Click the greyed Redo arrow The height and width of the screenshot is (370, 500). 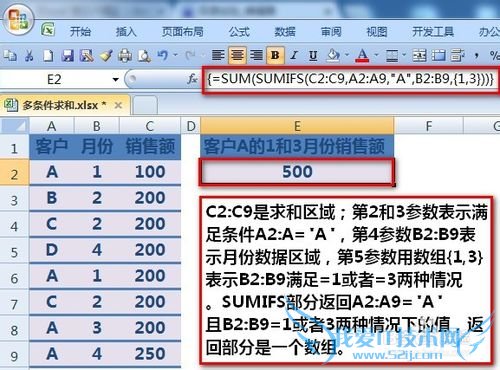coord(191,55)
